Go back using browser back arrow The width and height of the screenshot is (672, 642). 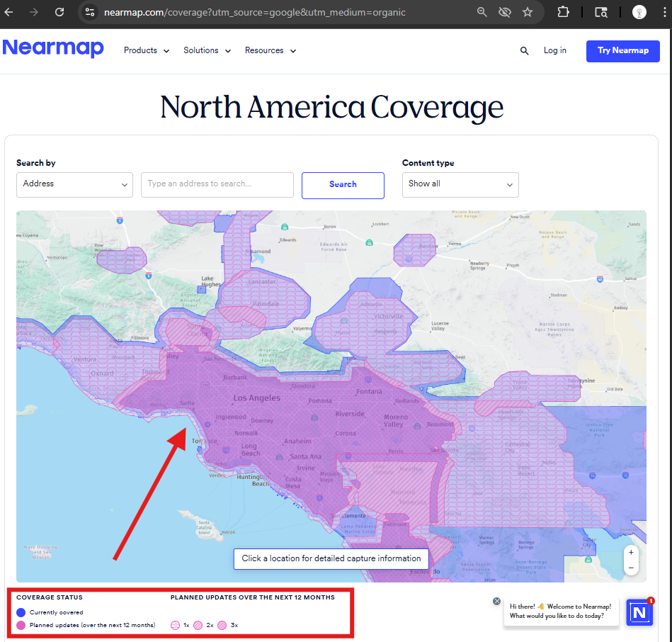coord(9,12)
